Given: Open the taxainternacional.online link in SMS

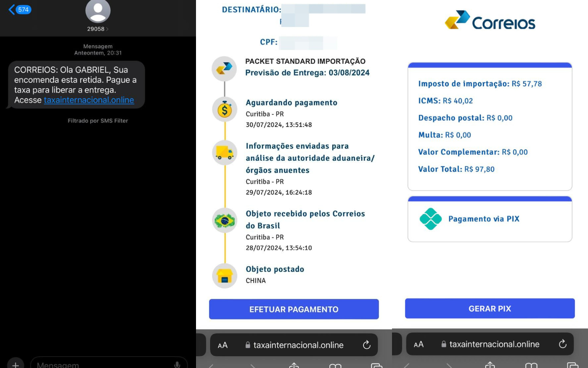Looking at the screenshot, I should (89, 100).
